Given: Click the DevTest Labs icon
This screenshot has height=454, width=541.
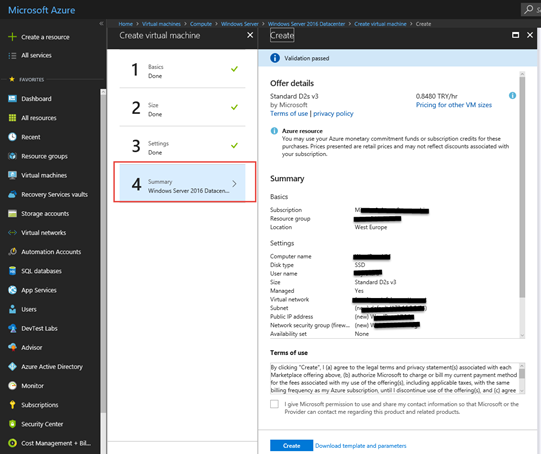Looking at the screenshot, I should pyautogui.click(x=12, y=328).
